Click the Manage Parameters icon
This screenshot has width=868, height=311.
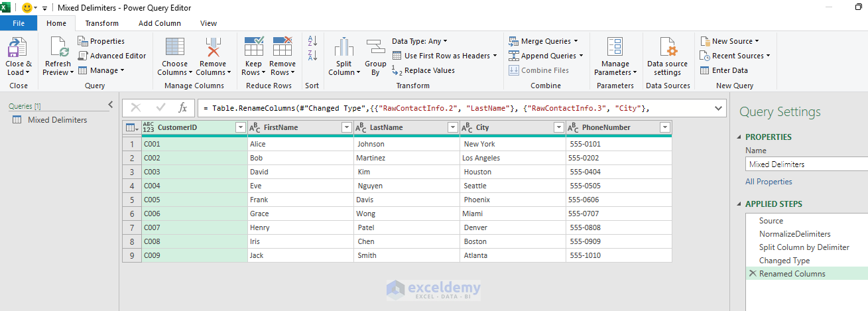click(615, 48)
